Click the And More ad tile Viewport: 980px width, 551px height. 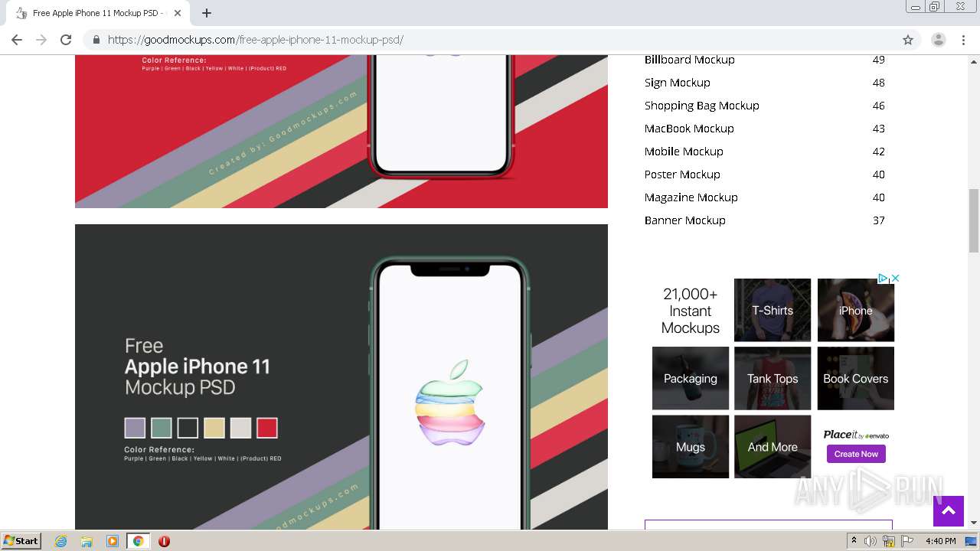(x=773, y=447)
